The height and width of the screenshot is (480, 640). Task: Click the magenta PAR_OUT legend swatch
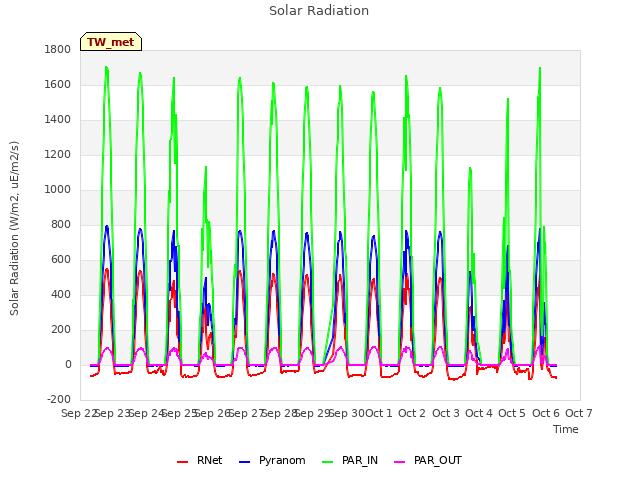[x=400, y=462]
